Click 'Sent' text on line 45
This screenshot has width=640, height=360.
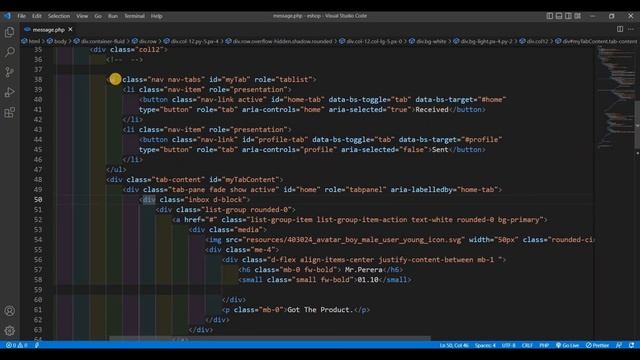tap(440, 150)
